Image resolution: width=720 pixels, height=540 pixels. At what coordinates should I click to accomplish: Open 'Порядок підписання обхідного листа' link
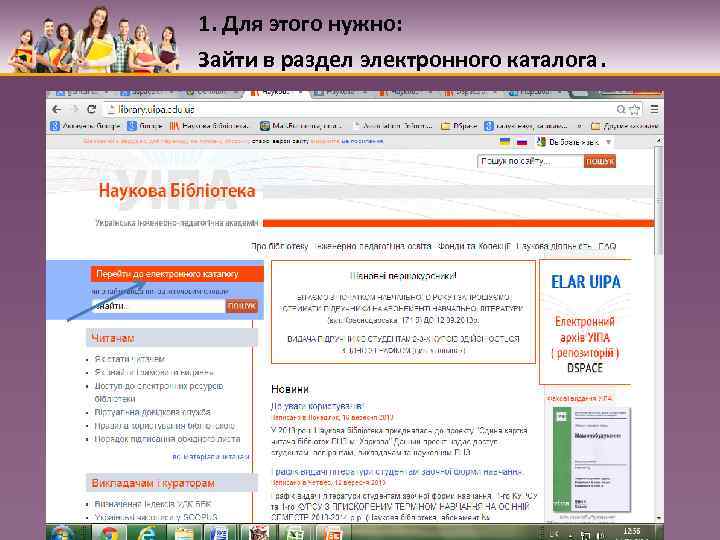(x=167, y=439)
